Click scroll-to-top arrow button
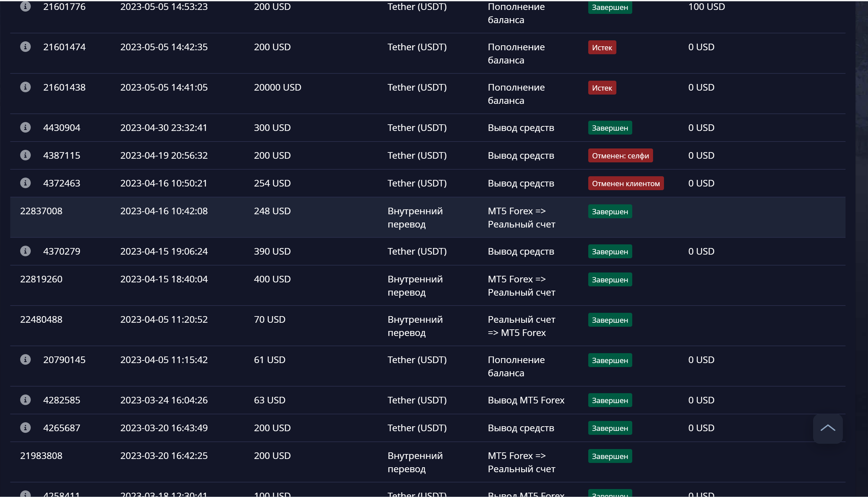This screenshot has width=868, height=497. tap(827, 429)
